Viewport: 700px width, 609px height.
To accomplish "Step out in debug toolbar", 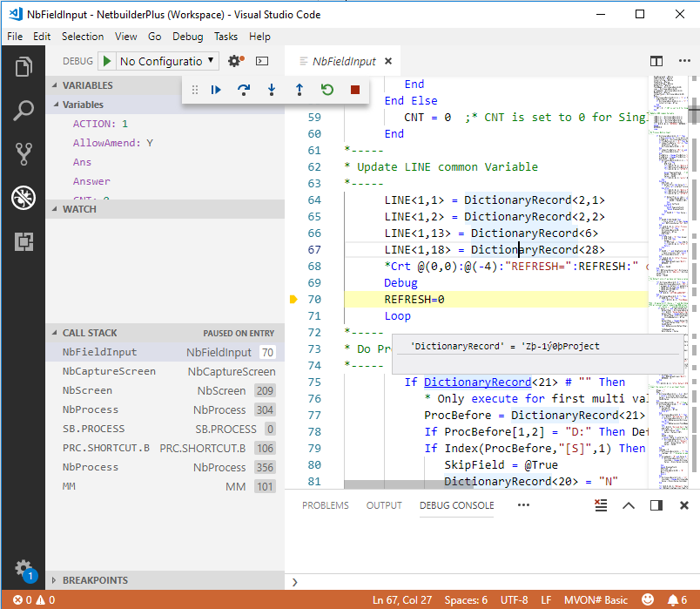I will tap(300, 90).
